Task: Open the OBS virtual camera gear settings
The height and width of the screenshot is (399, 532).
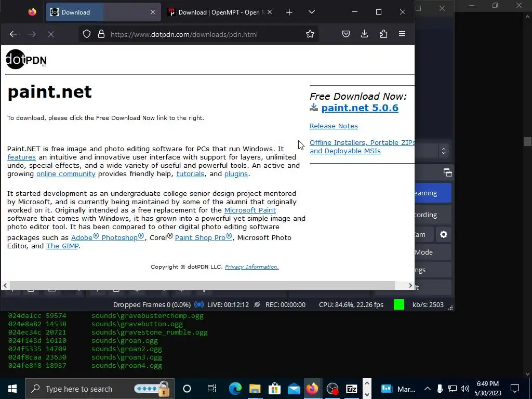Action: 444,234
